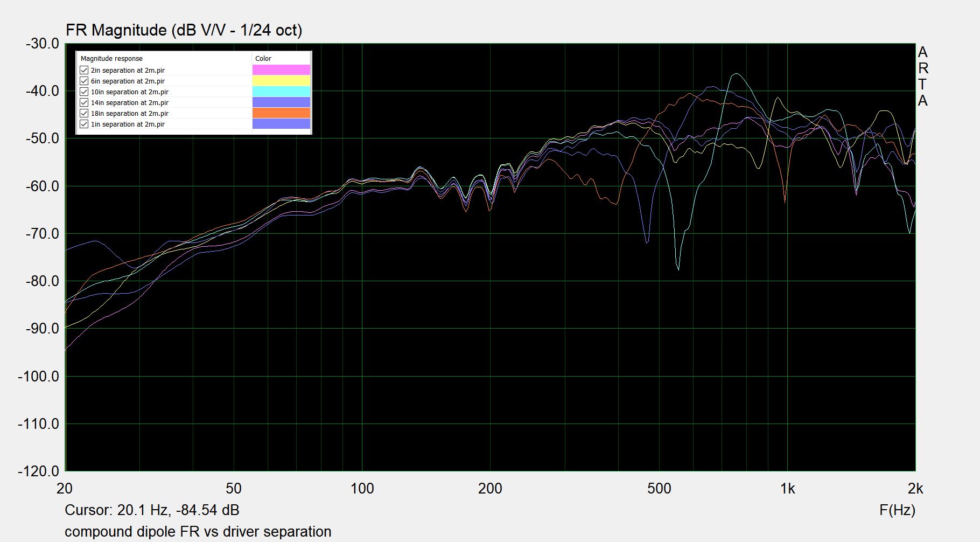Click the '500' frequency axis label
This screenshot has width=980, height=542.
(659, 489)
